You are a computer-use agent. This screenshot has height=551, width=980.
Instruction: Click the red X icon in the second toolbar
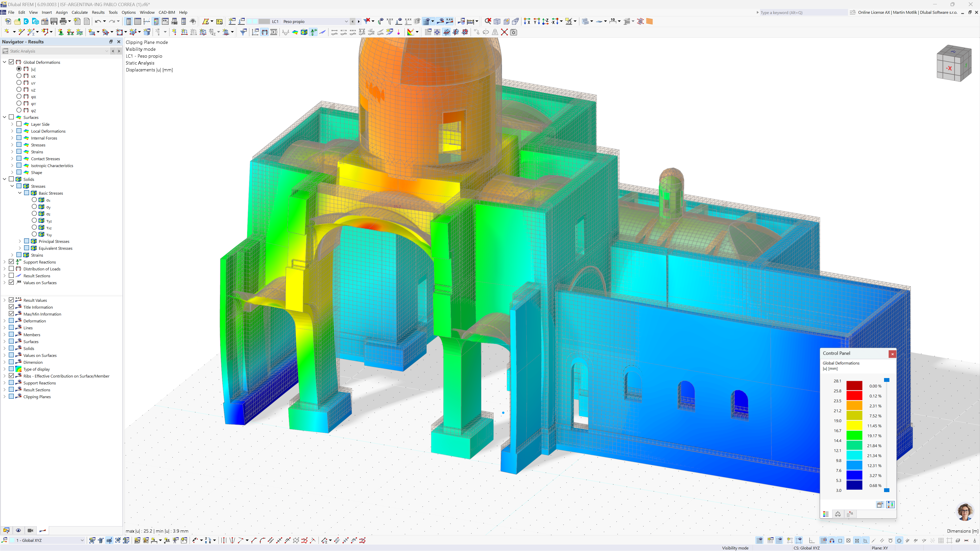pos(504,32)
